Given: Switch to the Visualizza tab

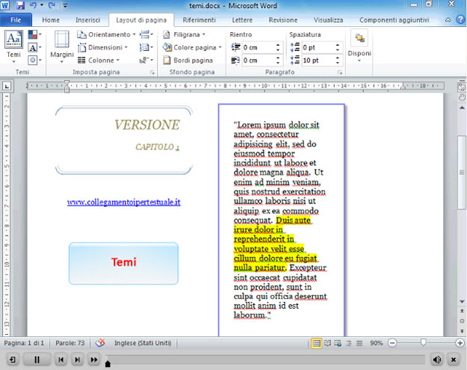Looking at the screenshot, I should pos(328,20).
